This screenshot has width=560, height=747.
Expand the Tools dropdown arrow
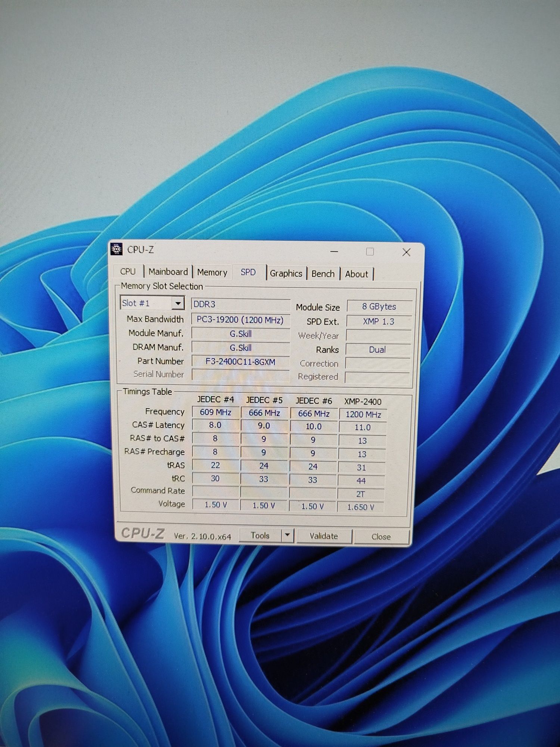pyautogui.click(x=287, y=535)
